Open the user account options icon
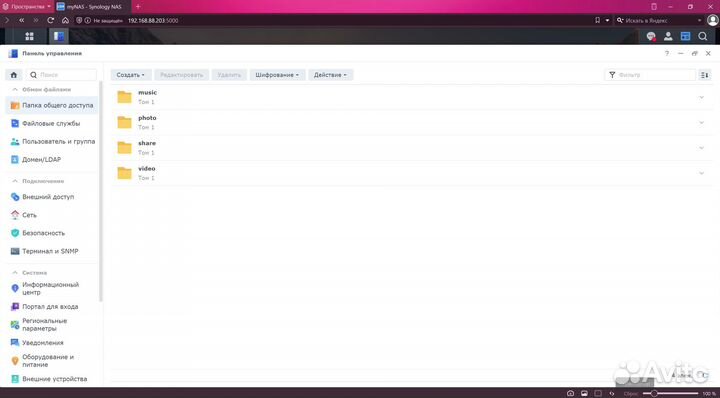This screenshot has height=398, width=720. point(668,36)
